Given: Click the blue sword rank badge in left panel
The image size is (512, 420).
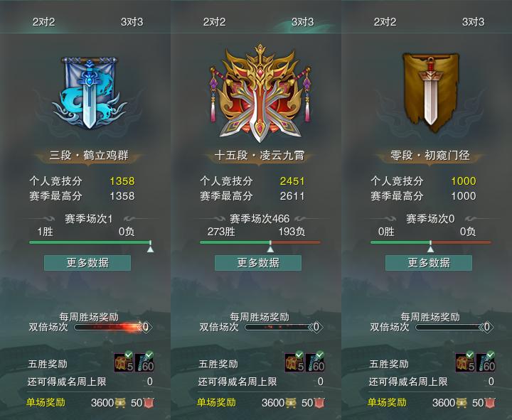Looking at the screenshot, I should pyautogui.click(x=89, y=94).
